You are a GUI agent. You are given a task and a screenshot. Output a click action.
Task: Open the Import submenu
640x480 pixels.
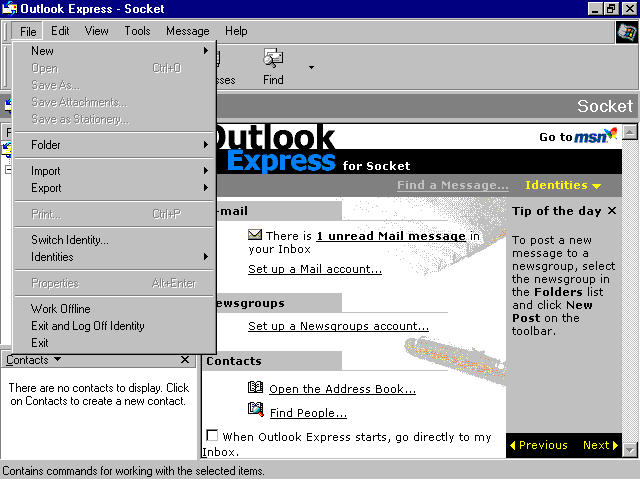click(x=114, y=171)
